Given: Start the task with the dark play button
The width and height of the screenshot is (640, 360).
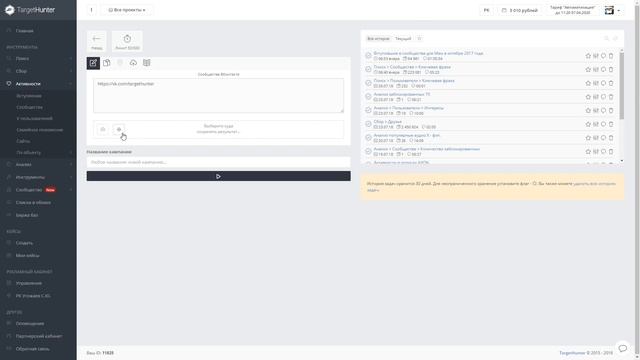Looking at the screenshot, I should 218,176.
